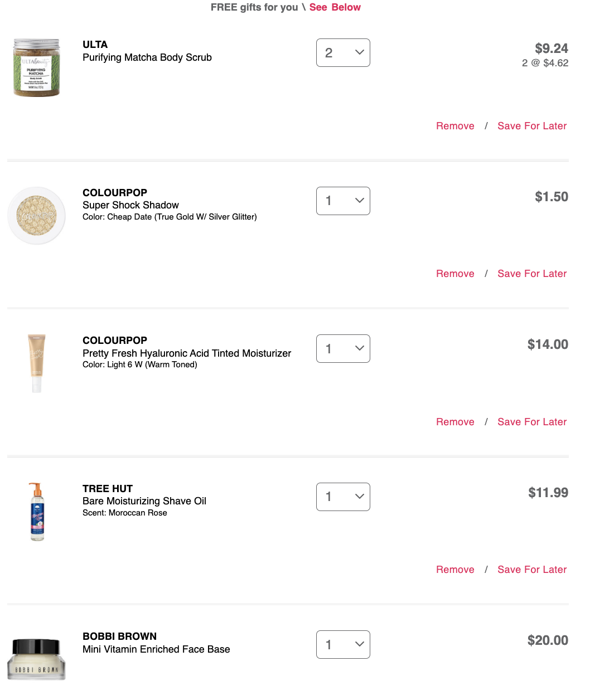Click the Super Shock Shadow product image
The height and width of the screenshot is (700, 590).
(x=37, y=216)
